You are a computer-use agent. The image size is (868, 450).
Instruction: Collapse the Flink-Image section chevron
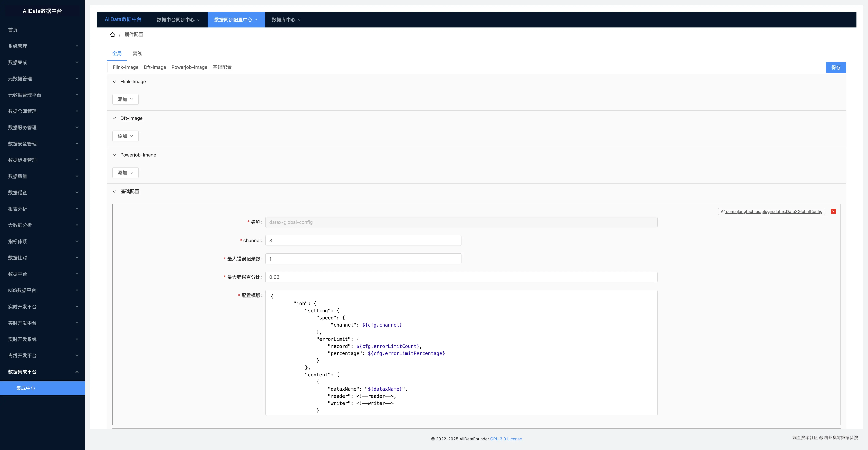[x=114, y=82]
